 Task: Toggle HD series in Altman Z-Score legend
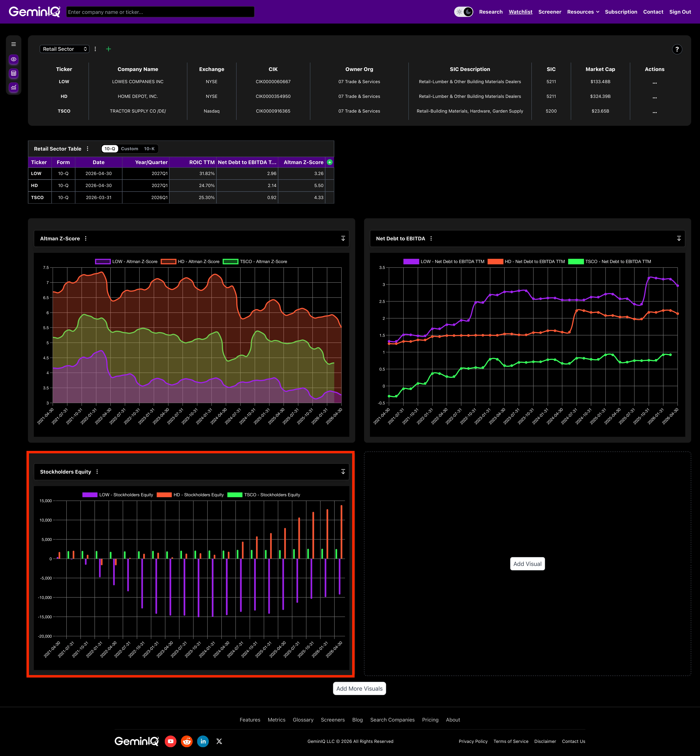(190, 262)
